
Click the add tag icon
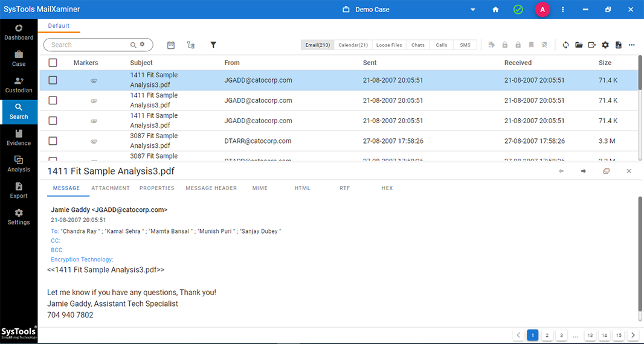point(492,45)
